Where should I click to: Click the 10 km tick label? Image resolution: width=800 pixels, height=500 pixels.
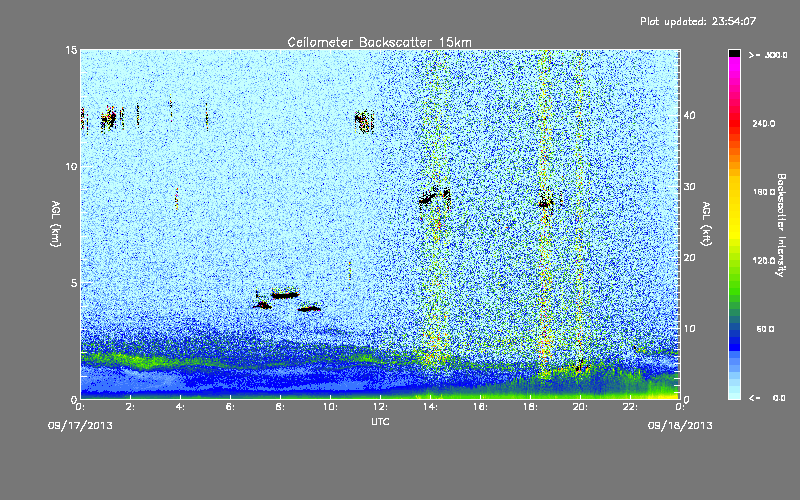coord(71,166)
